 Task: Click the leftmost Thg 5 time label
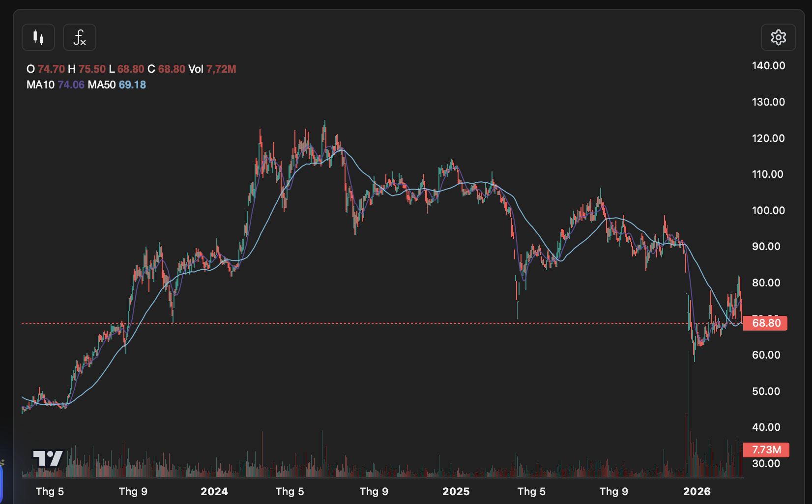tap(50, 492)
